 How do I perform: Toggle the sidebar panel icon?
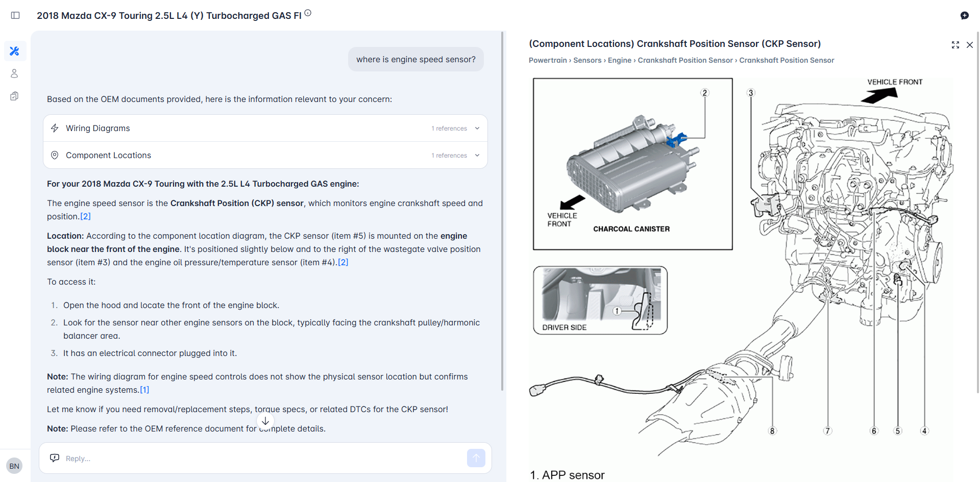point(15,15)
